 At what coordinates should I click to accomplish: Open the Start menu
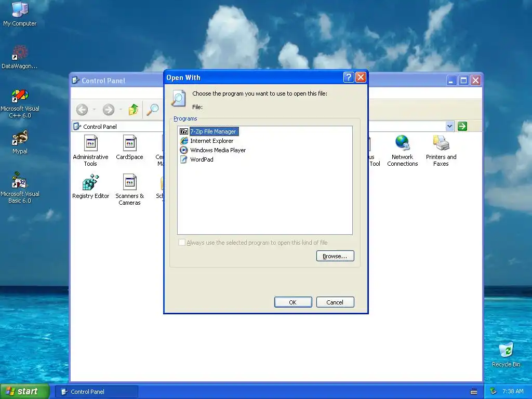(x=25, y=392)
